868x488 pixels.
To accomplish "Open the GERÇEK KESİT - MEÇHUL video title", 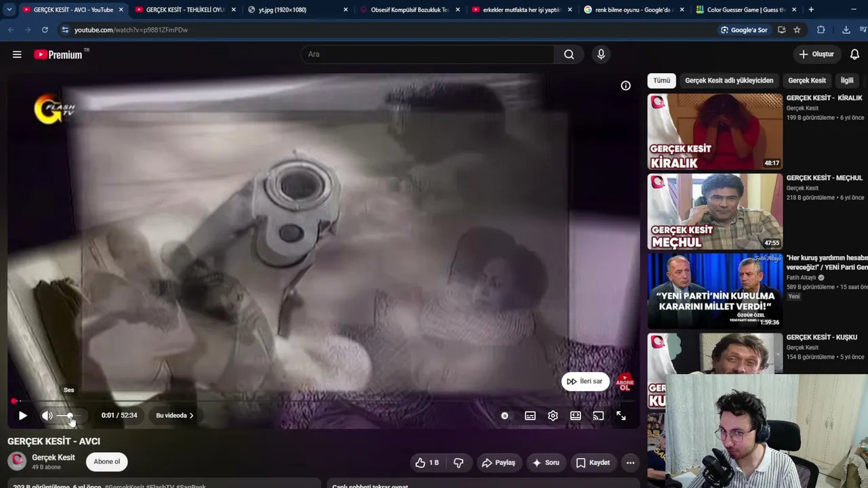I will pos(824,178).
